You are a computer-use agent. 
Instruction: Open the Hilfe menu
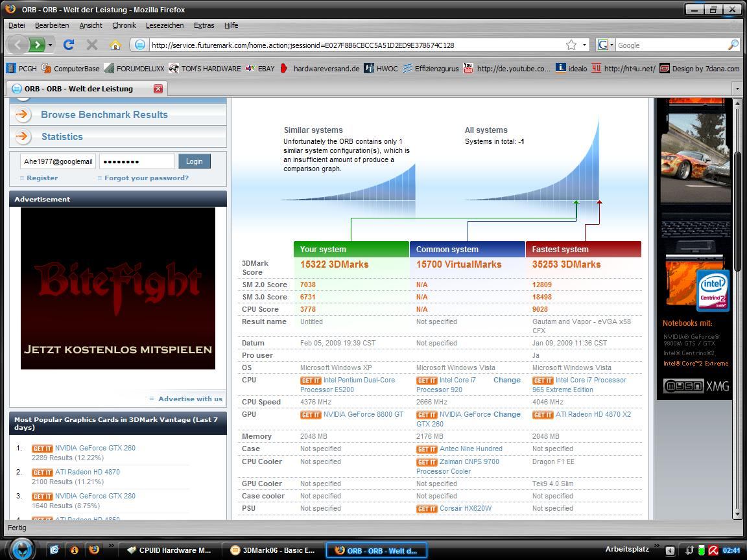tap(231, 25)
